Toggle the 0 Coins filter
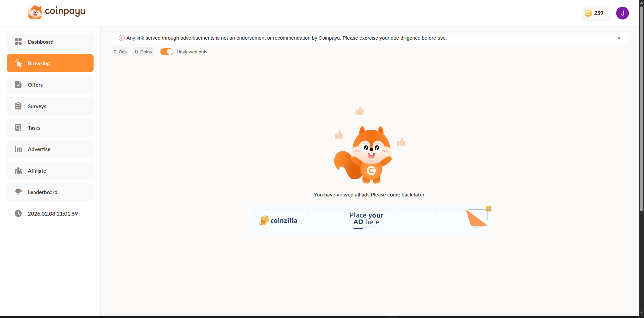This screenshot has width=644, height=318. coord(143,52)
